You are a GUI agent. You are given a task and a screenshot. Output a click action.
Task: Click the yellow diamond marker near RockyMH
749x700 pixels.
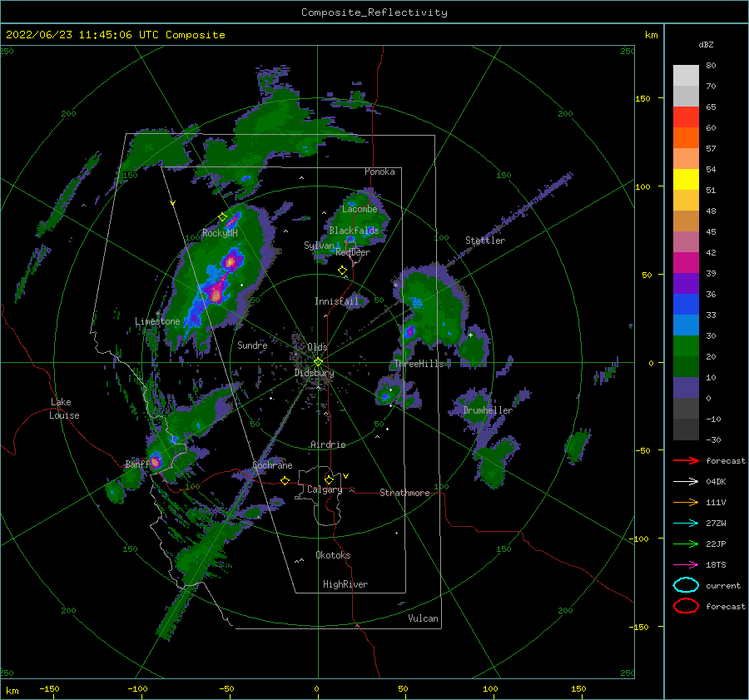[222, 217]
